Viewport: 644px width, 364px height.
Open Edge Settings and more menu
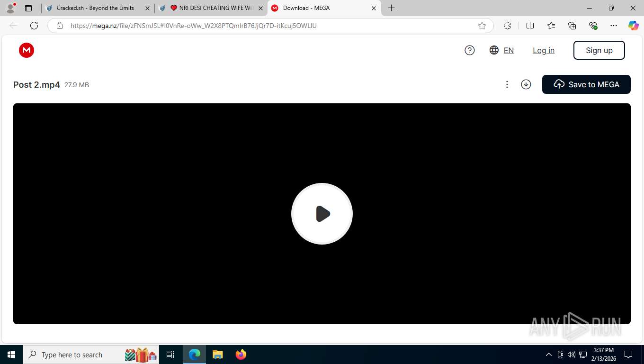pyautogui.click(x=614, y=26)
